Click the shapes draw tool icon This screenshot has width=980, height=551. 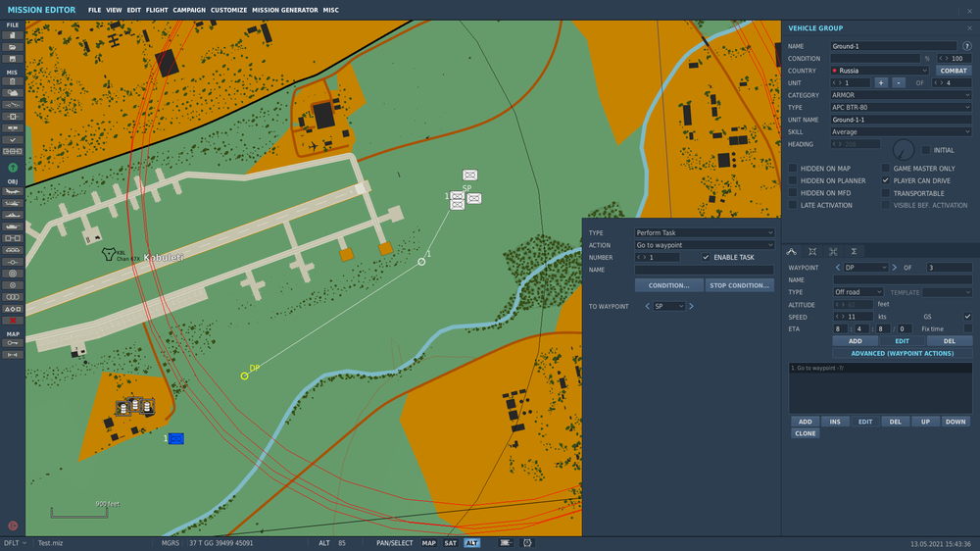coord(13,308)
